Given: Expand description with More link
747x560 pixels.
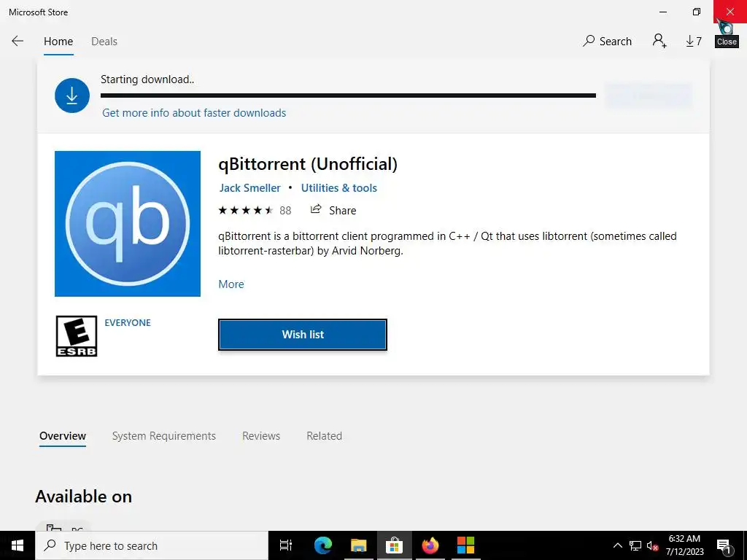Looking at the screenshot, I should [231, 284].
